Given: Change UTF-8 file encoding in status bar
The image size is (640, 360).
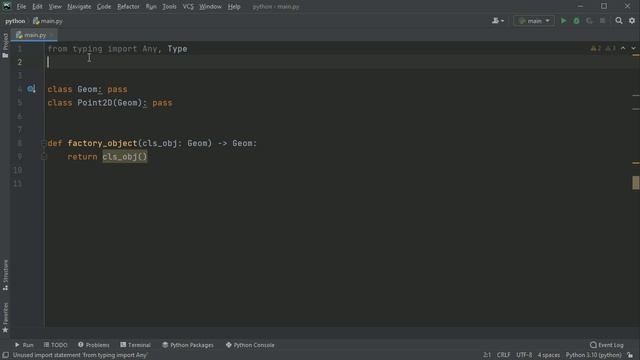Looking at the screenshot, I should click(x=524, y=355).
